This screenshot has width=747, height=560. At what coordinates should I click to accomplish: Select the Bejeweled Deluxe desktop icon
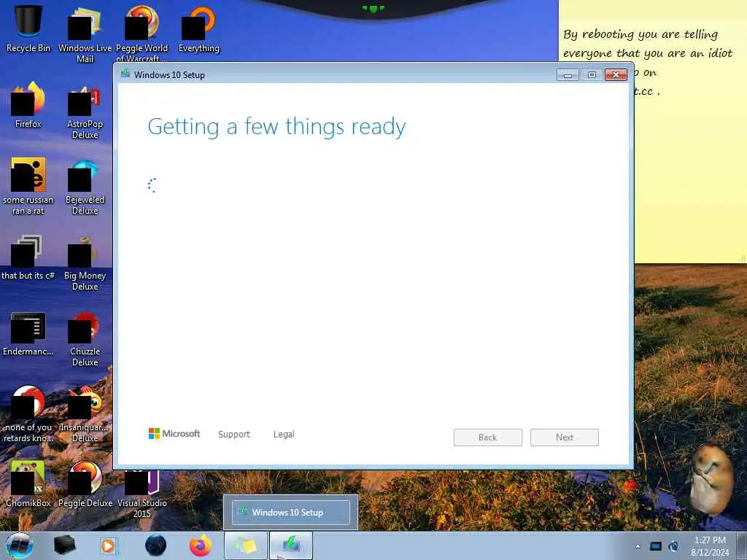(x=85, y=186)
